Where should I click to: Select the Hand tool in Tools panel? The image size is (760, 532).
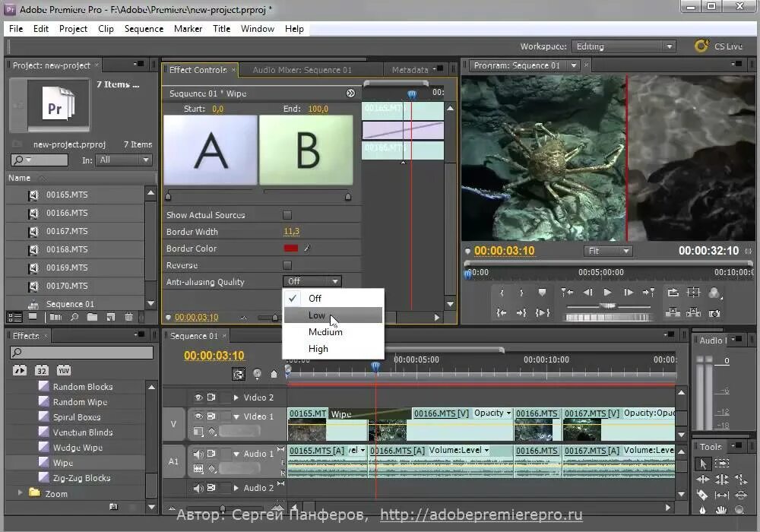721,510
